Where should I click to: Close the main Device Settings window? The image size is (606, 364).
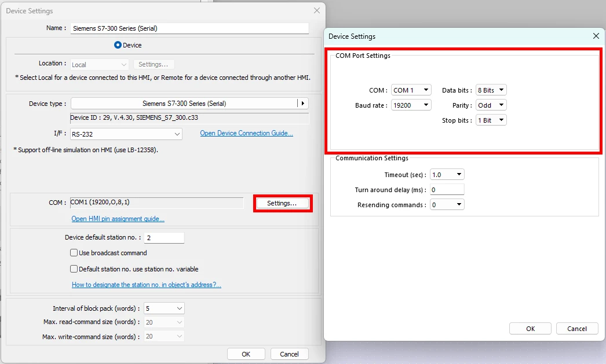pyautogui.click(x=316, y=10)
